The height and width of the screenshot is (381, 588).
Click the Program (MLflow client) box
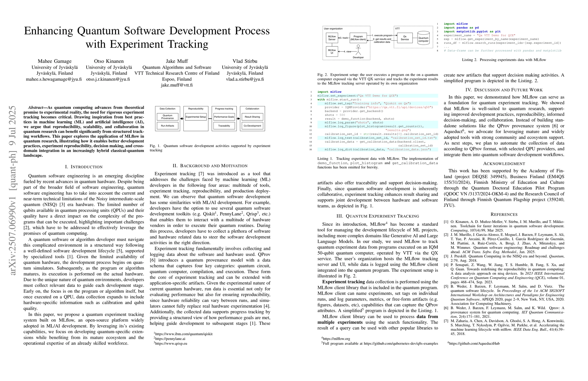coord(358,38)
